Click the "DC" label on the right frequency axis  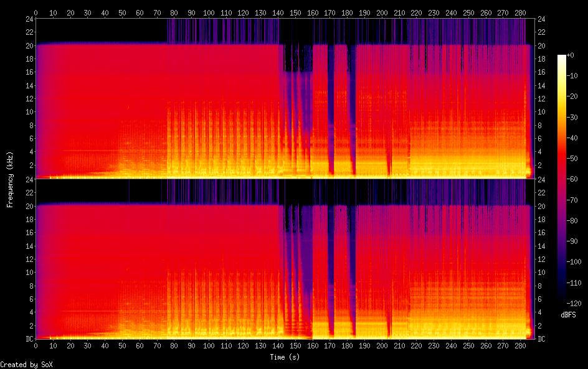541,339
